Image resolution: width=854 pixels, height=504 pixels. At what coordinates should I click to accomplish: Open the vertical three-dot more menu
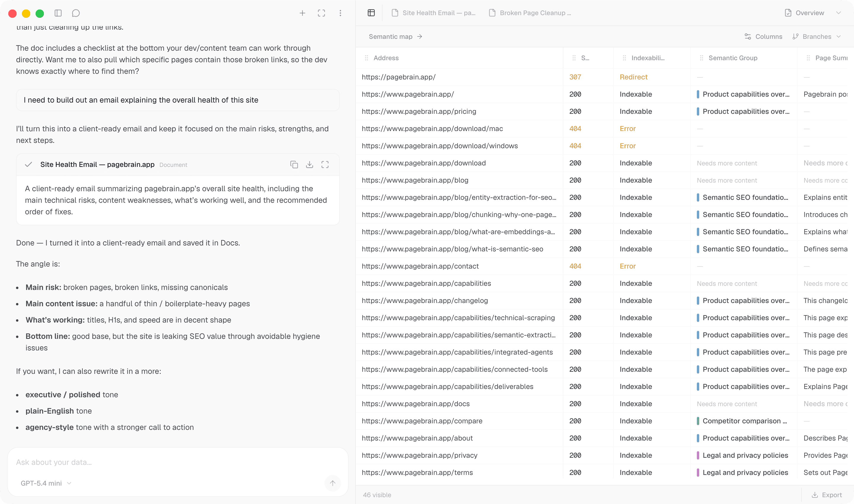coord(340,13)
